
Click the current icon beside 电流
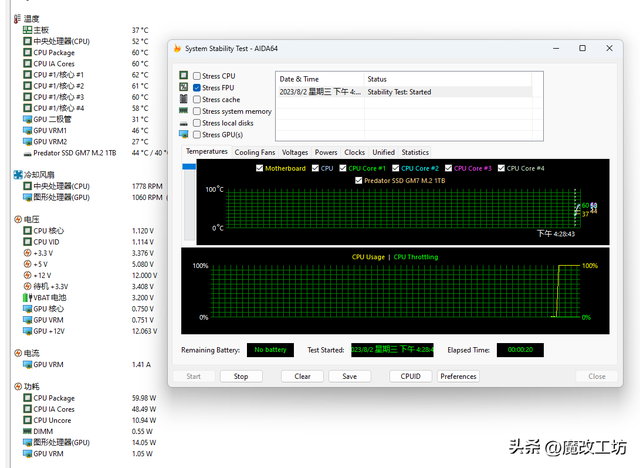18,353
